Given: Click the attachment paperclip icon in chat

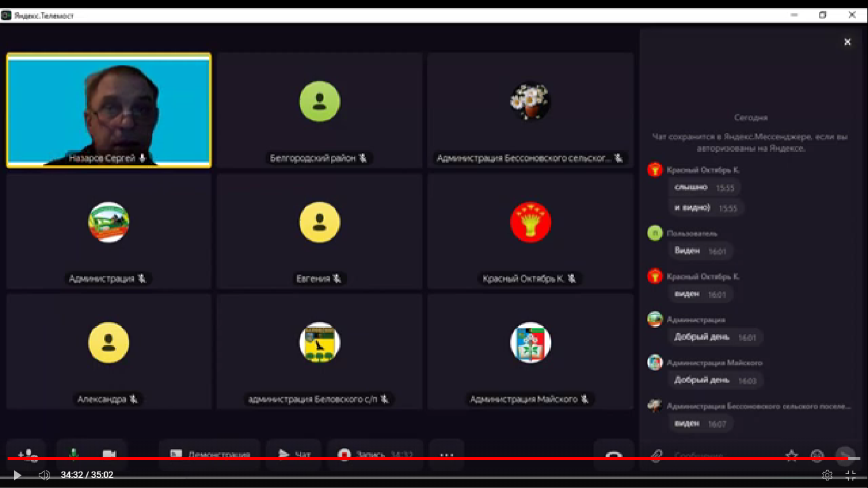Looking at the screenshot, I should [656, 454].
